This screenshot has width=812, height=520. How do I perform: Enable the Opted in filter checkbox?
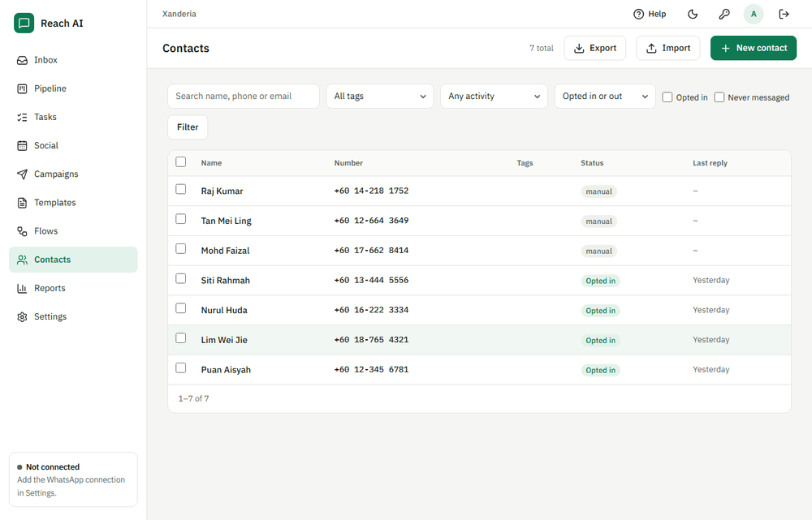[667, 97]
